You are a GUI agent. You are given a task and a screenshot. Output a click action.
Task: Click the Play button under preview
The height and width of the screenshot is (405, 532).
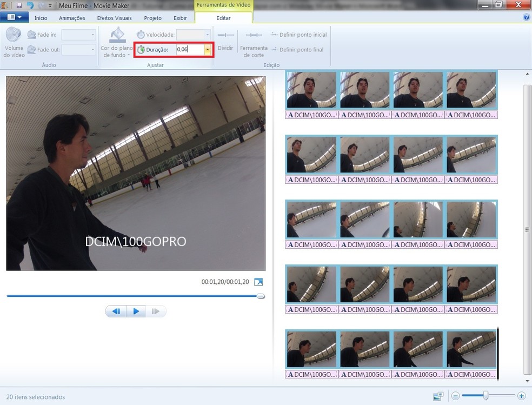coord(136,311)
